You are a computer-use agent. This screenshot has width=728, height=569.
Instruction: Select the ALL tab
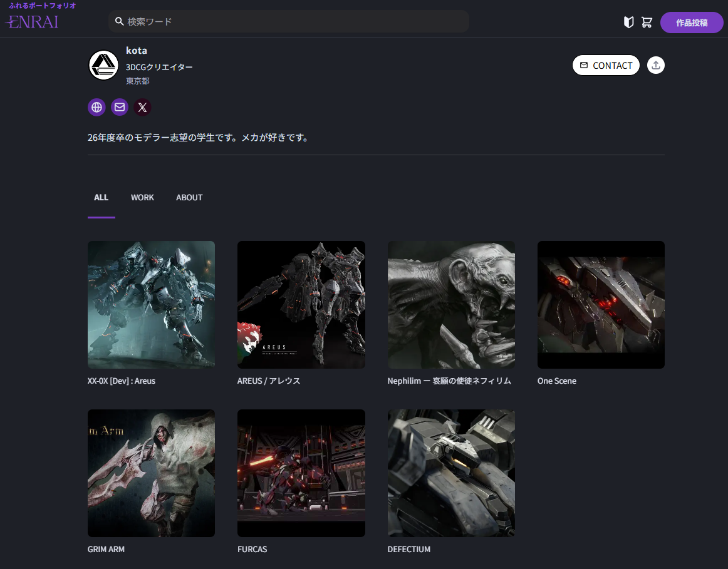click(101, 198)
